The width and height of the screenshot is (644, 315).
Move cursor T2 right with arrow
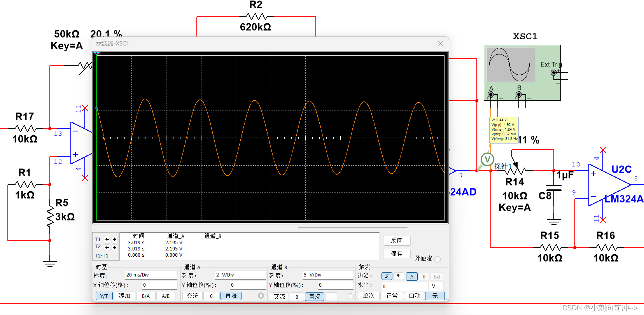click(x=114, y=247)
